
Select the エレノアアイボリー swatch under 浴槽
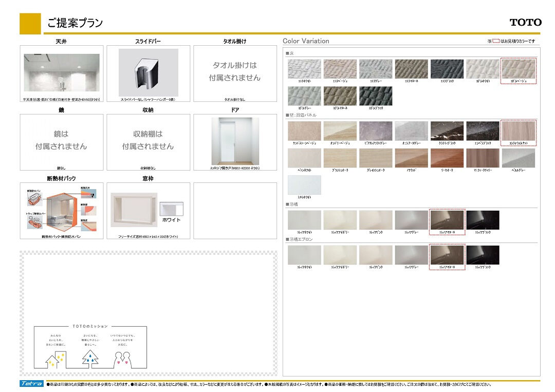(340, 220)
